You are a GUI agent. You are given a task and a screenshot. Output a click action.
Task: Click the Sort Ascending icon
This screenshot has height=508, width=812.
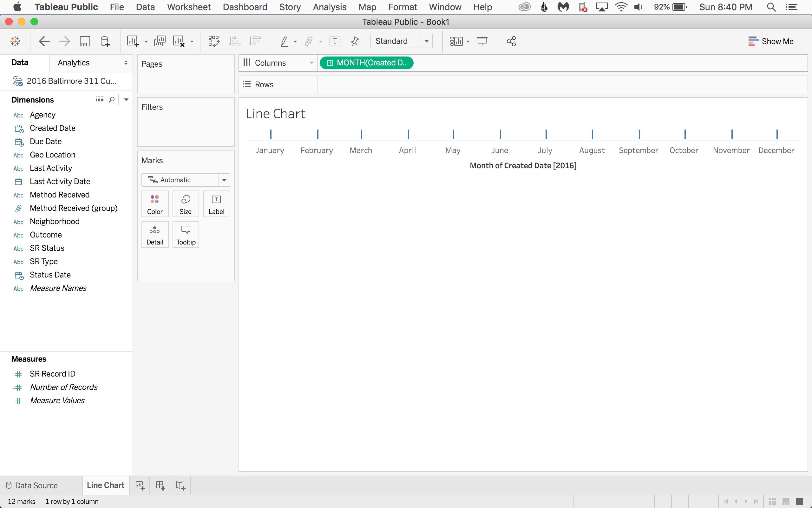point(234,41)
